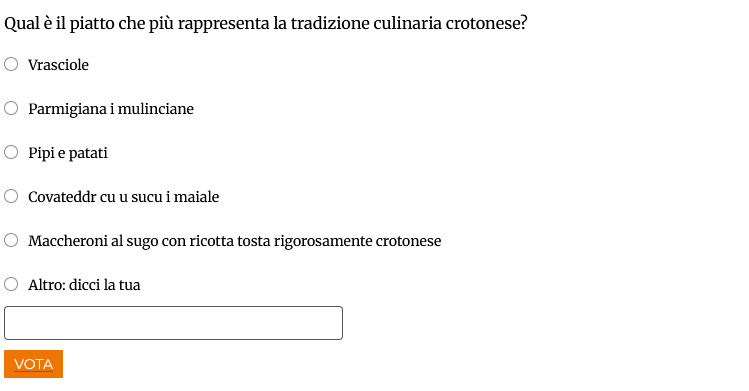This screenshot has height=391, width=749.
Task: Click the 'Covateddr cu u sucu' label text
Action: [x=95, y=197]
